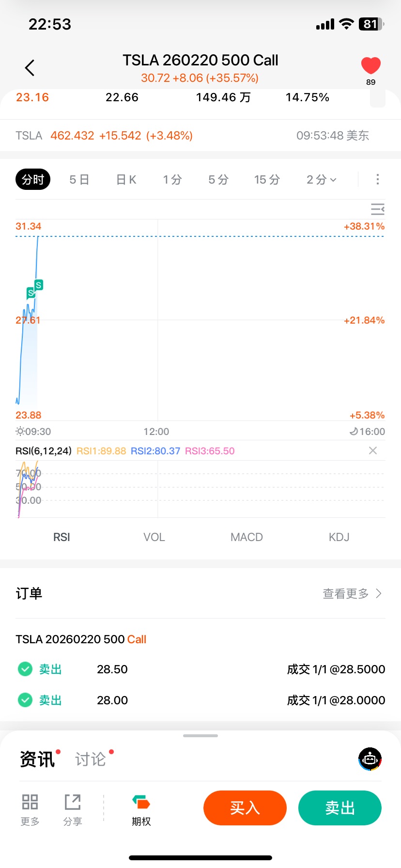Select the 分时 chart tab

pyautogui.click(x=33, y=180)
